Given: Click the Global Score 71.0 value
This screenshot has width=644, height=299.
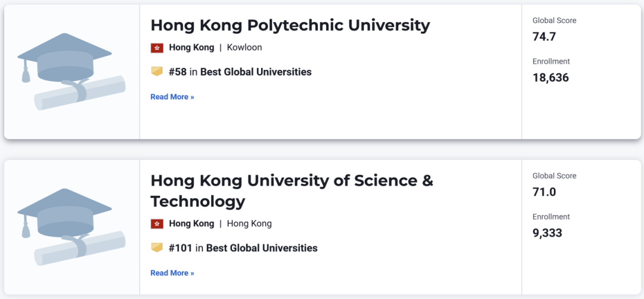Looking at the screenshot, I should pos(544,192).
